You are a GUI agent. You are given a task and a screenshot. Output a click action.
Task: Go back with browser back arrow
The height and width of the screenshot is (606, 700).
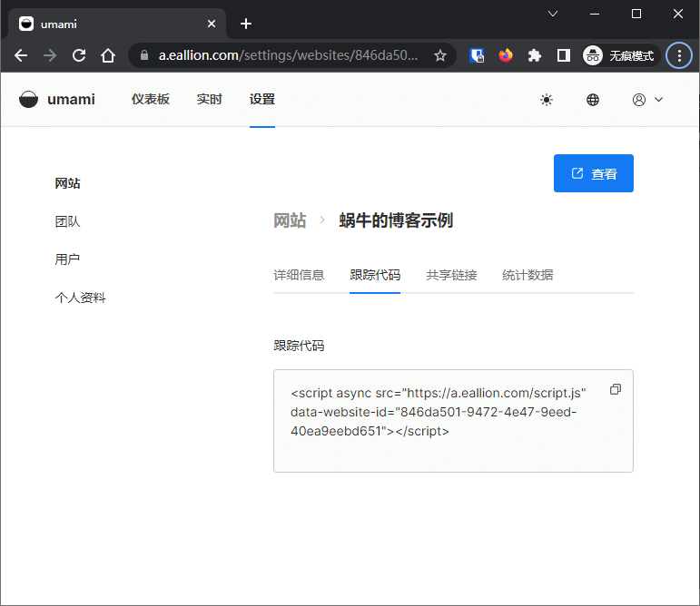tap(21, 55)
